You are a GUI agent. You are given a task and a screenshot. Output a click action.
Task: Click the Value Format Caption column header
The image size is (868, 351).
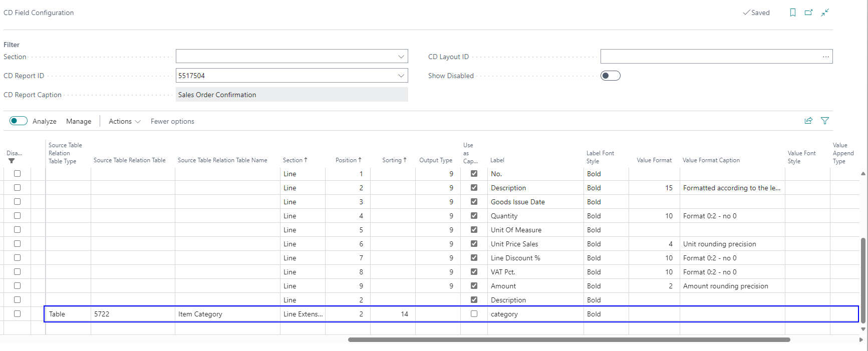[x=711, y=160]
